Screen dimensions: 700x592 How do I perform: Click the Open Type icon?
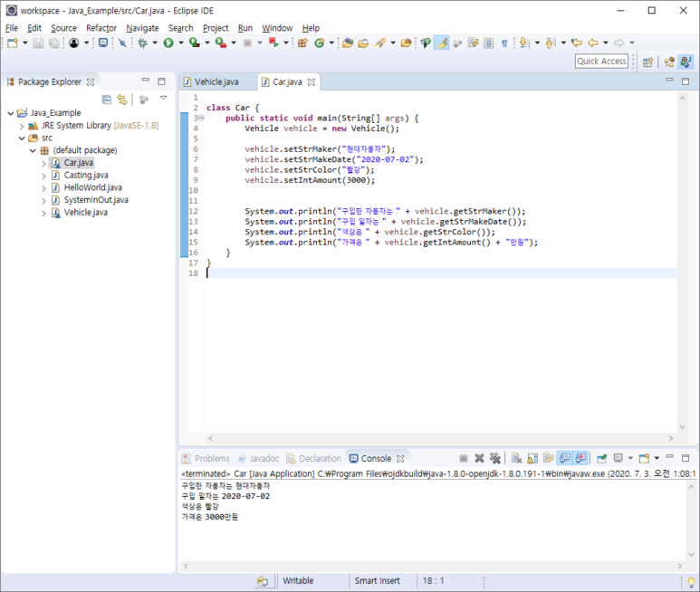348,43
